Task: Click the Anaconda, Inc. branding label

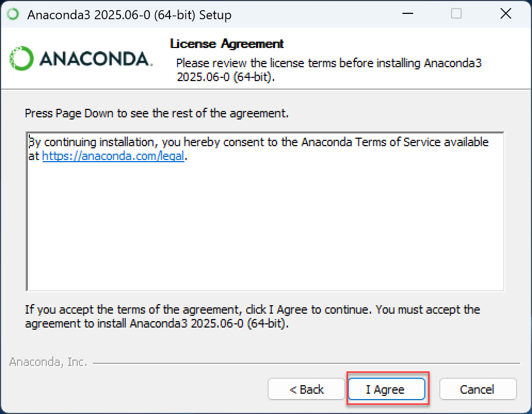Action: click(x=48, y=362)
